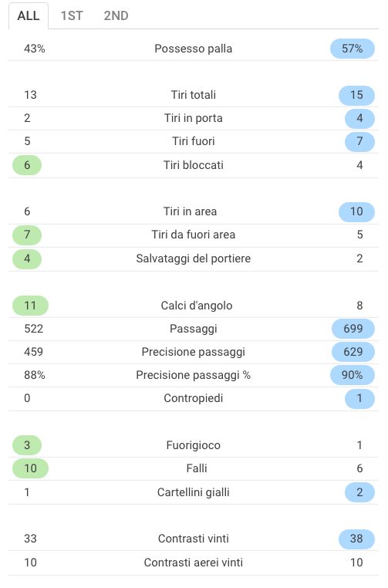Viewport: 388px width, 588px height.
Task: Select the blue 2 Cartellini gialli badge
Action: (359, 492)
